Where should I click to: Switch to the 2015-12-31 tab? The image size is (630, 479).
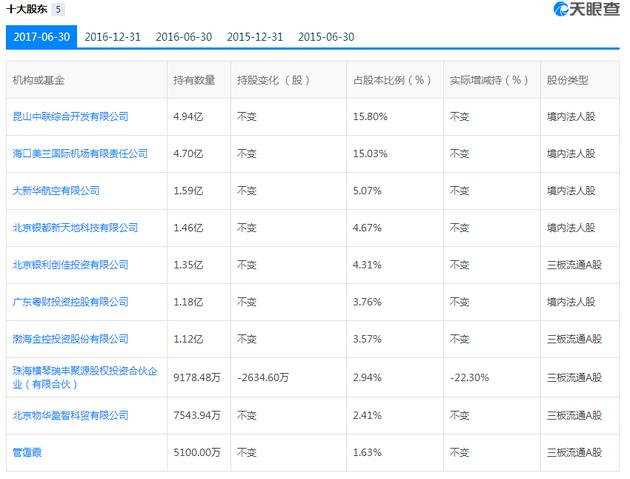pyautogui.click(x=255, y=37)
